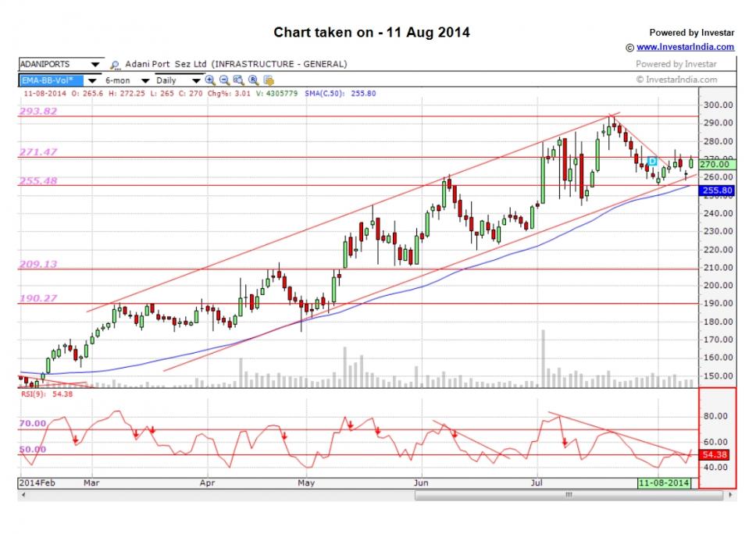Open the symbol search magnifier icon
Image resolution: width=756 pixels, height=534 pixels.
pos(115,65)
